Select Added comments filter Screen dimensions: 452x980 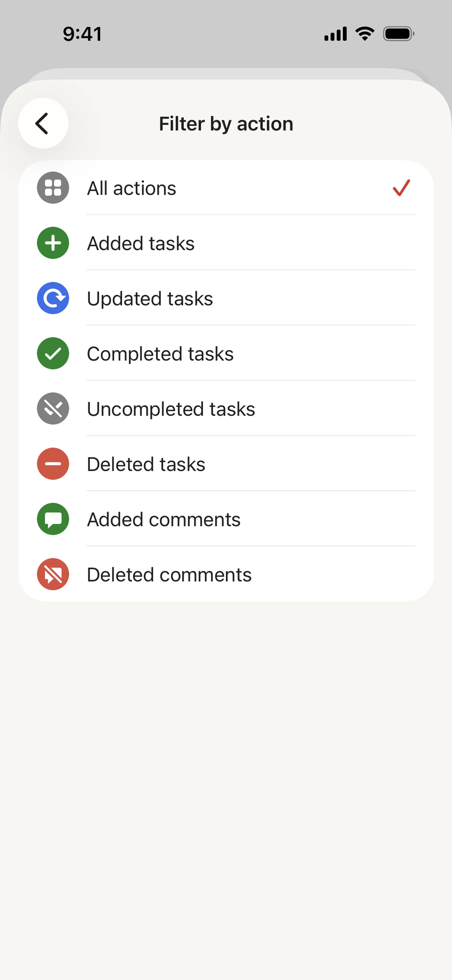164,519
